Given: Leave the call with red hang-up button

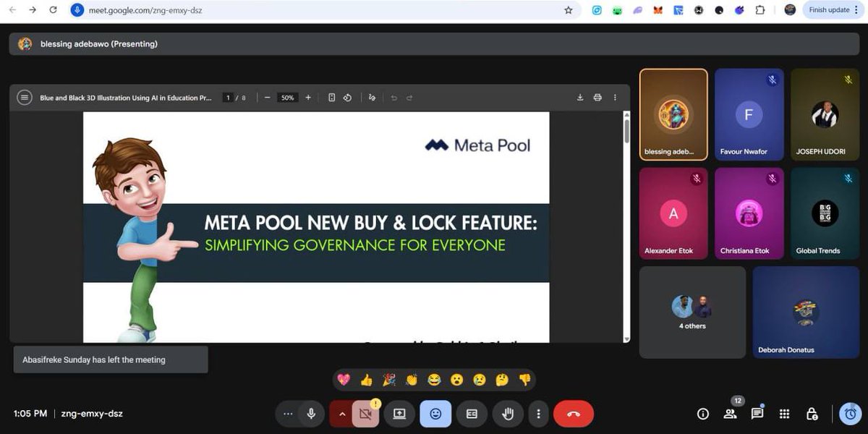Looking at the screenshot, I should (574, 414).
